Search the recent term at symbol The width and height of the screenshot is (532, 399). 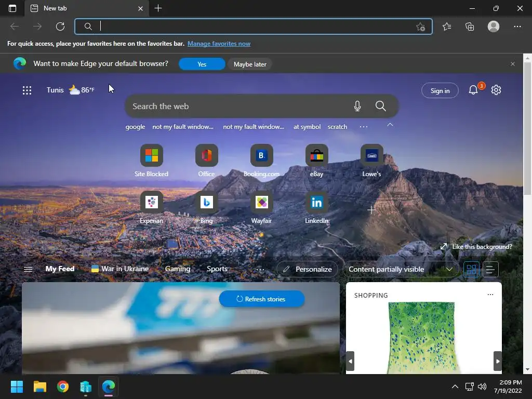click(307, 127)
